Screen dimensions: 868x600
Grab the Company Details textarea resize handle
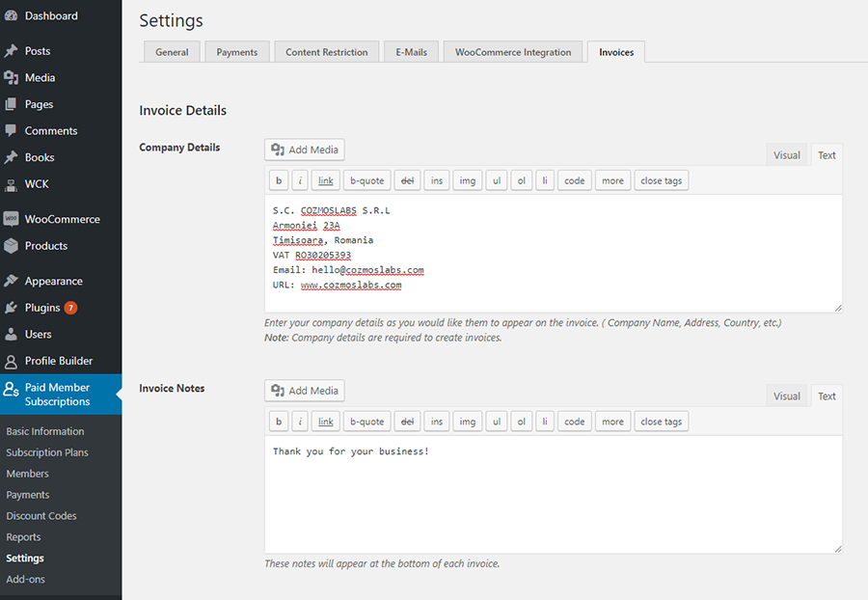click(x=837, y=308)
